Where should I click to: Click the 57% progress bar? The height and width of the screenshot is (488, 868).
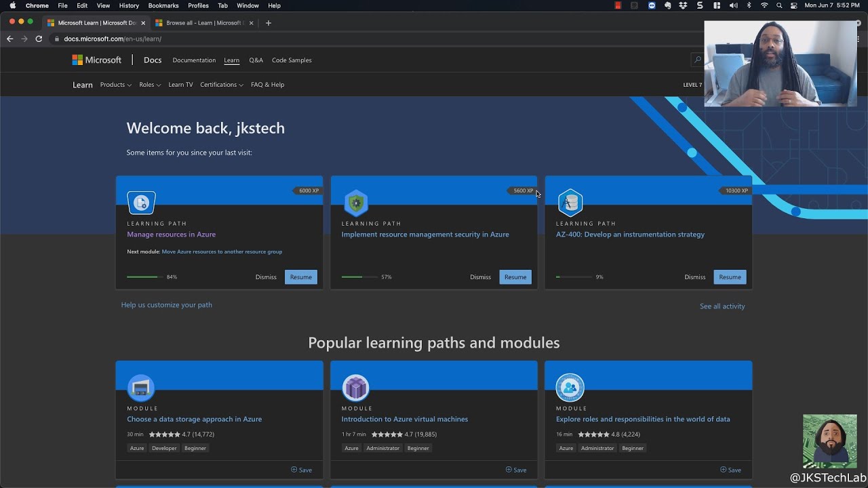tap(359, 277)
